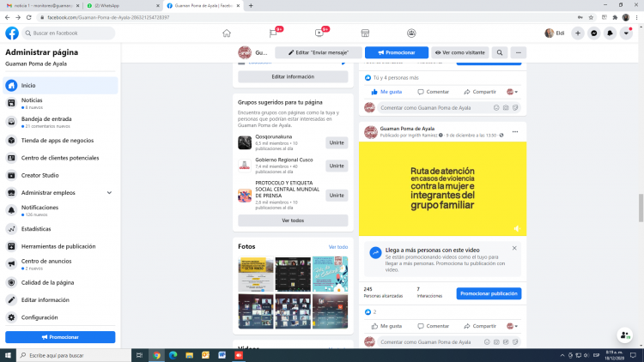Image resolution: width=644 pixels, height=362 pixels.
Task: Open Bandeja de entrada
Action: pos(60,122)
